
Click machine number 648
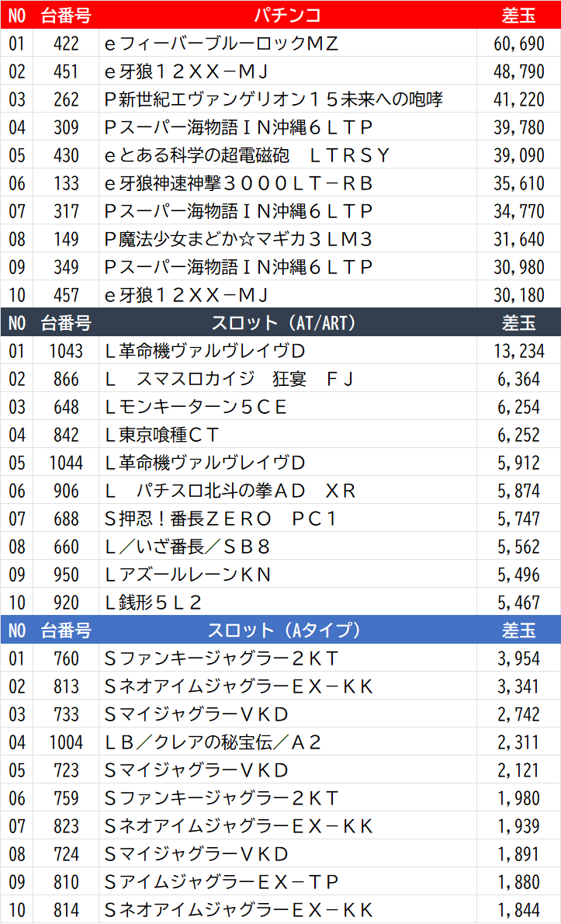(x=66, y=407)
